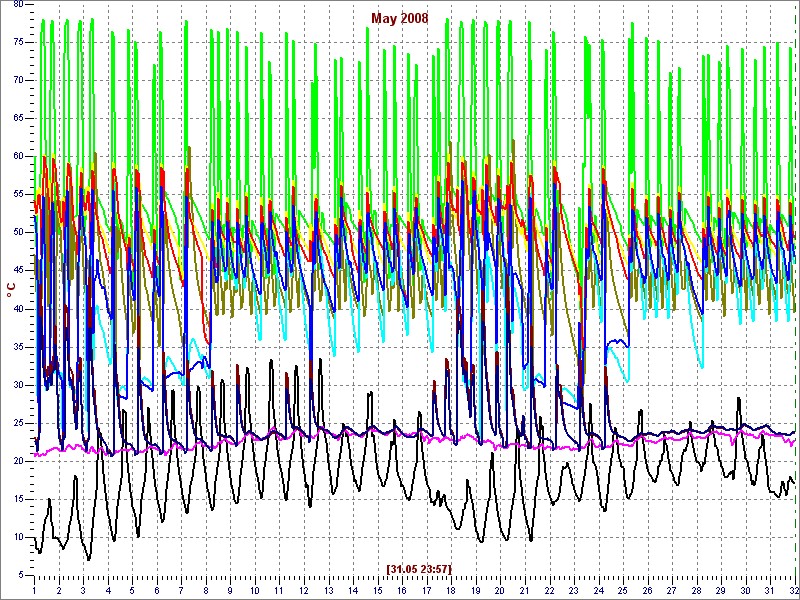Pick the 45 temperature axis label
This screenshot has width=800, height=600.
click(x=20, y=271)
